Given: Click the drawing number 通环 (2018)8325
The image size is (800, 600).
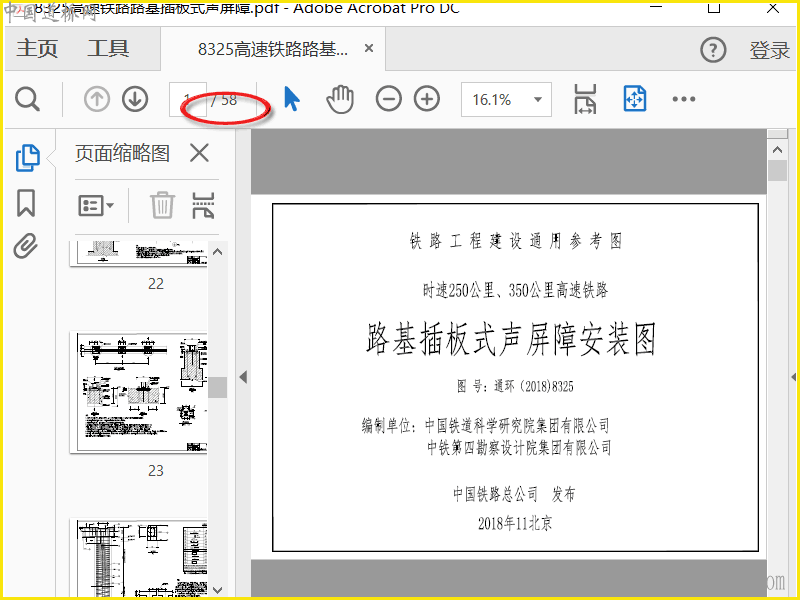Looking at the screenshot, I should pos(534,386).
